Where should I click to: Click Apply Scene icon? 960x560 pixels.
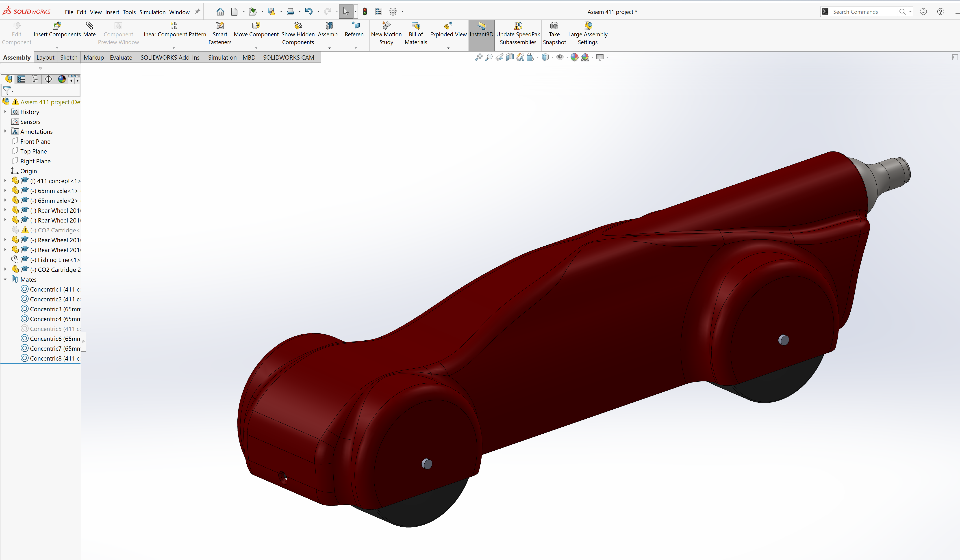(585, 57)
